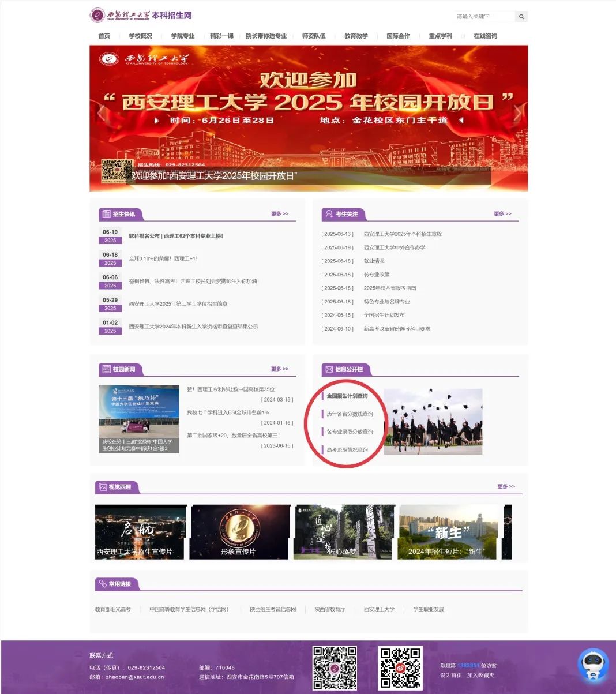Open 历年各省分数线查询 link
This screenshot has height=694, width=616.
click(350, 414)
